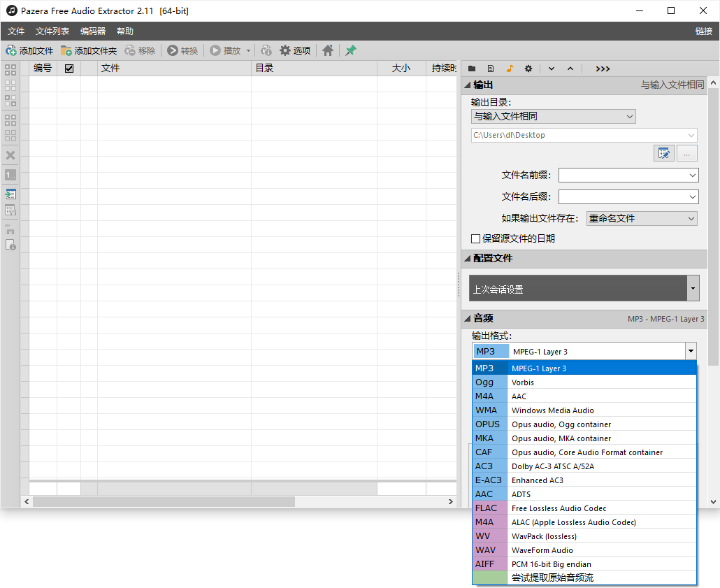This screenshot has width=720, height=588.
Task: Click the edit output directory icon near the ellipsis button
Action: [x=663, y=153]
